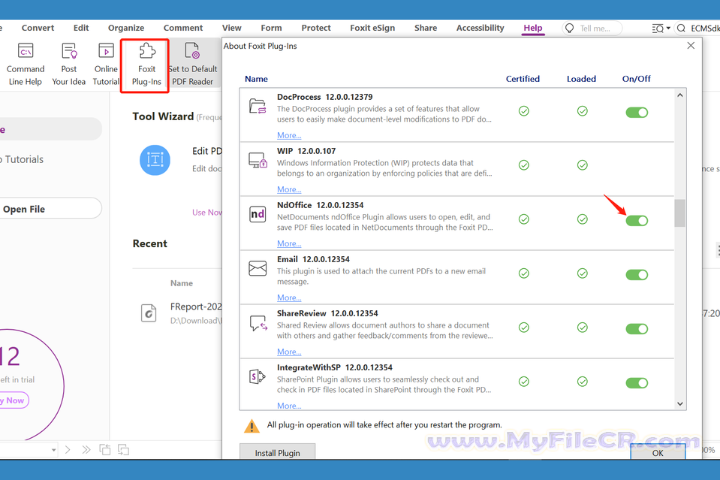
Task: Click the ShareReview plugin icon
Action: (258, 323)
